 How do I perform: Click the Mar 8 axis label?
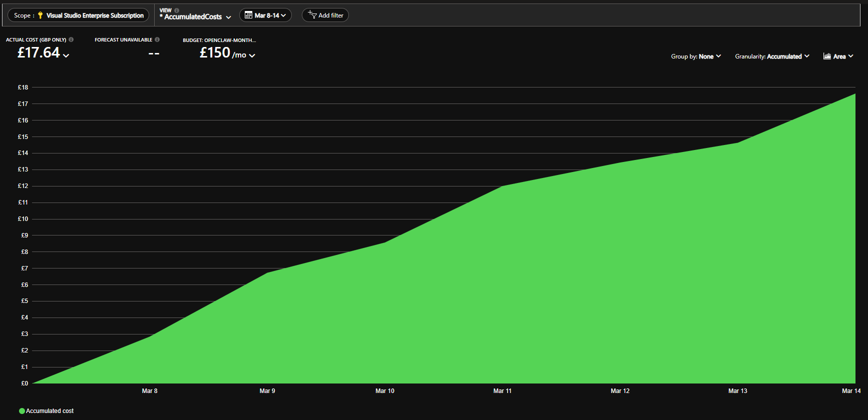point(150,391)
